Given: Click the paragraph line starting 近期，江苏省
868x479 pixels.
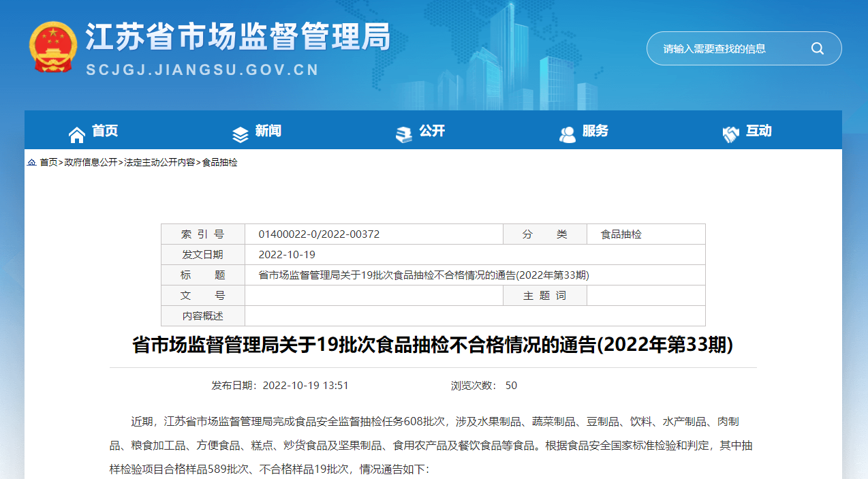Looking at the screenshot, I should [435, 422].
